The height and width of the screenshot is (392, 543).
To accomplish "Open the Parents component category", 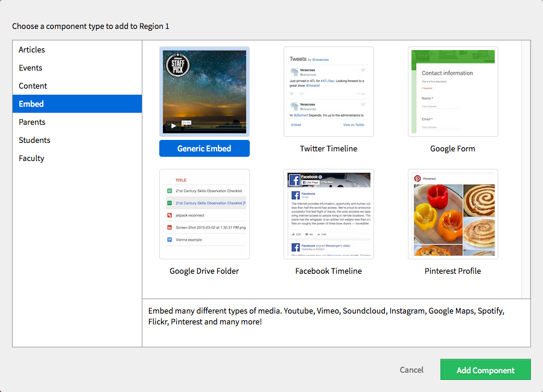I will click(x=32, y=122).
